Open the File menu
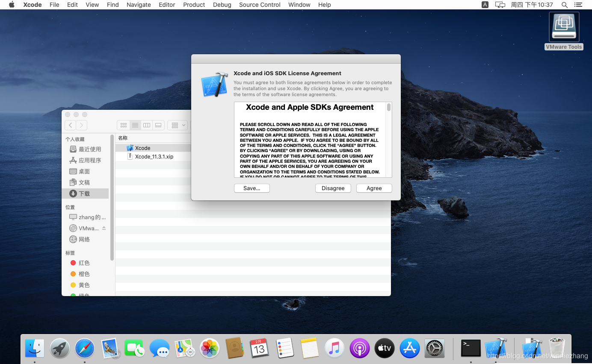This screenshot has height=364, width=592. [x=54, y=5]
